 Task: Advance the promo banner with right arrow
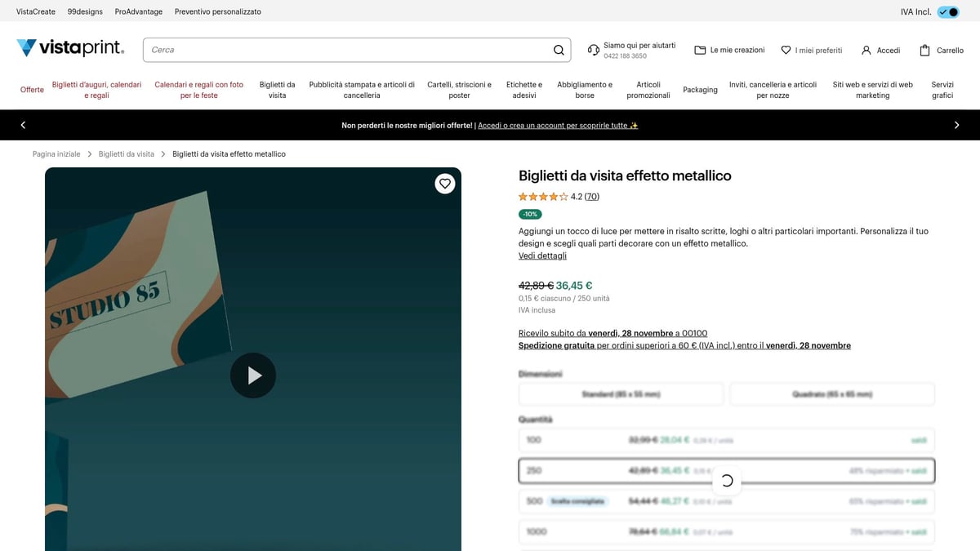click(956, 126)
